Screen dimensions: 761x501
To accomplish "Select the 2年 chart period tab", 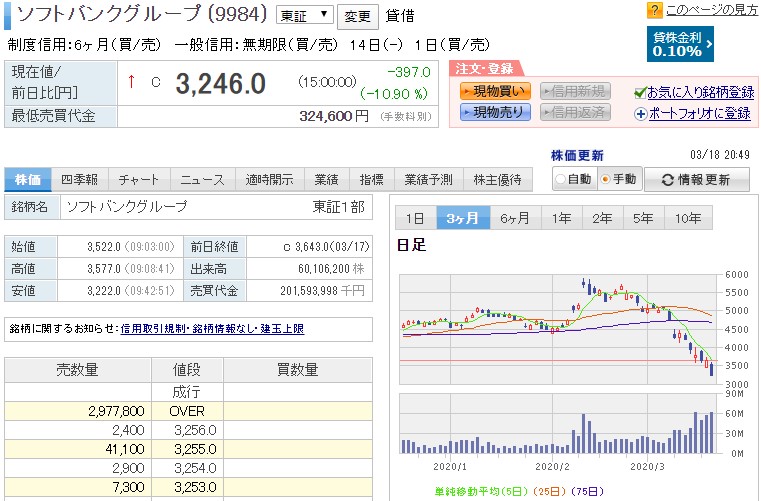I will (x=602, y=218).
